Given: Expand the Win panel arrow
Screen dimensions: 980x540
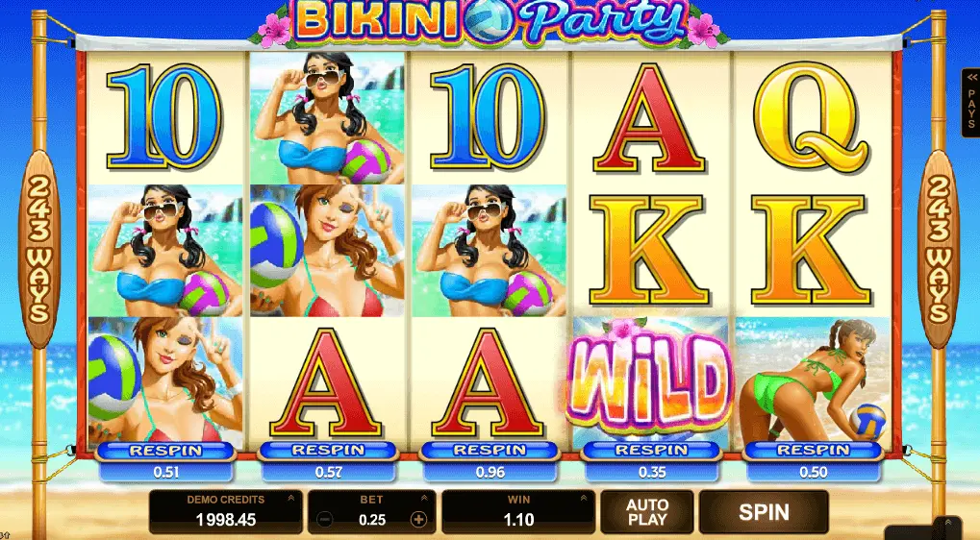Looking at the screenshot, I should 584,498.
